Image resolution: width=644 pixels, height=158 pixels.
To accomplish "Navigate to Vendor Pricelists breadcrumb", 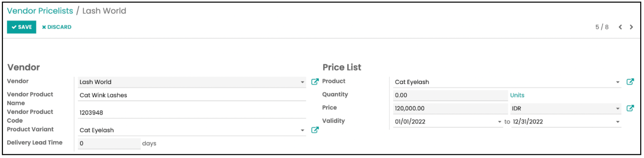I will (x=40, y=11).
